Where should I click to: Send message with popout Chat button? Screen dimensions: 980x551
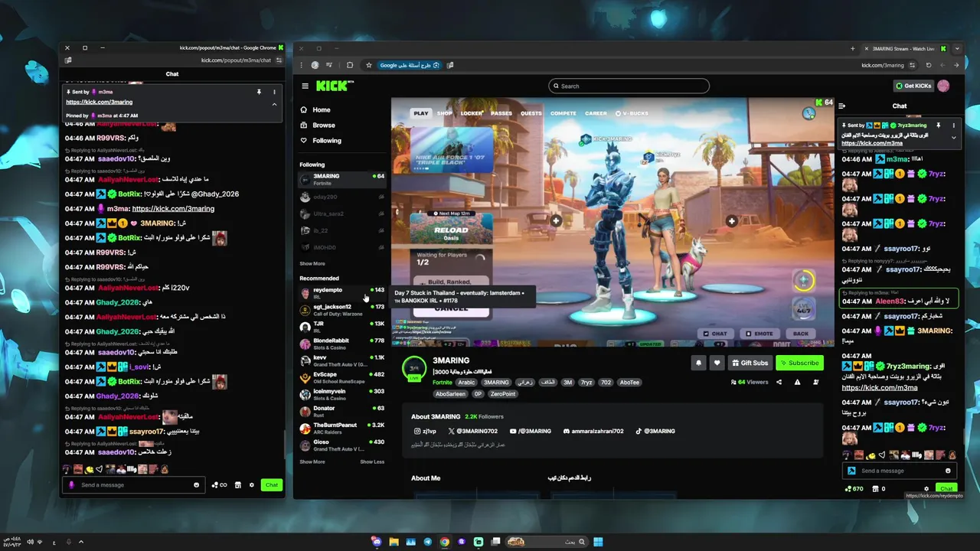[x=271, y=484]
